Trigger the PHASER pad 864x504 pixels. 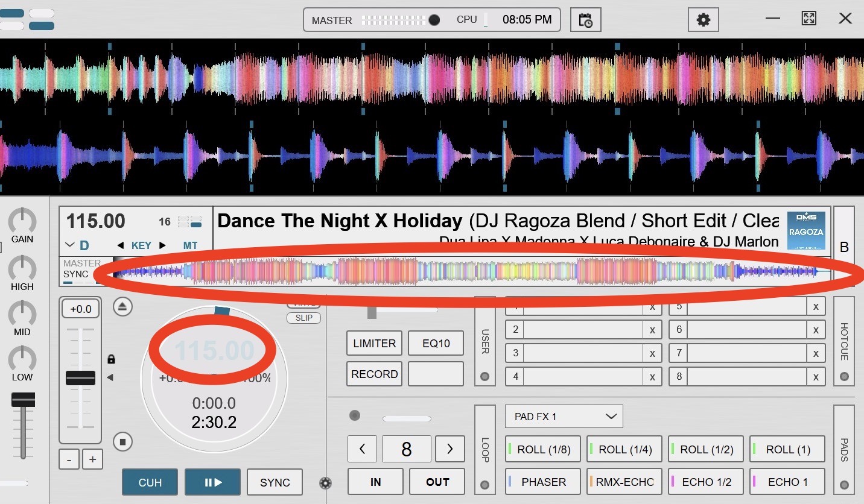(x=542, y=482)
